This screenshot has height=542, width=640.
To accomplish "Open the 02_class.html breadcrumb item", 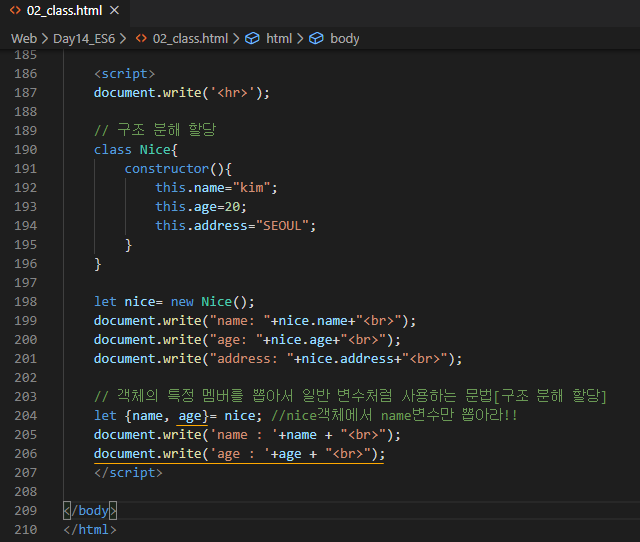I will [x=190, y=39].
